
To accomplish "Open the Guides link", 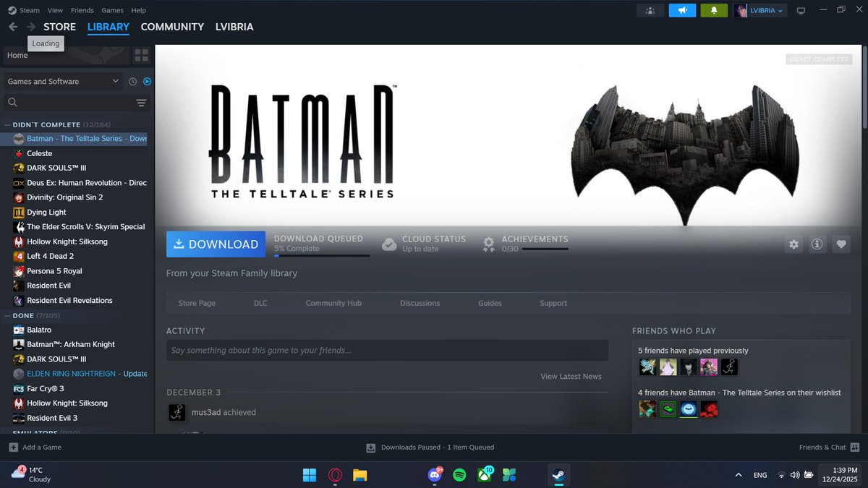I will coord(490,303).
